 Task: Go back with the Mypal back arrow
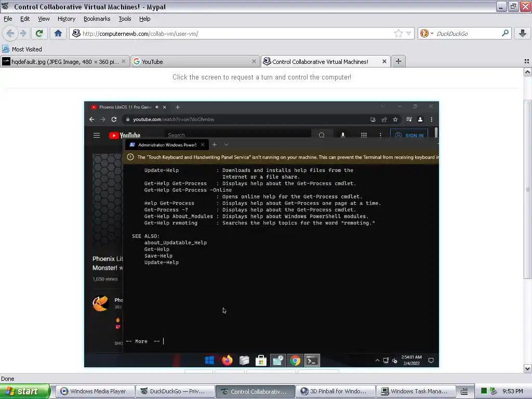pos(10,33)
